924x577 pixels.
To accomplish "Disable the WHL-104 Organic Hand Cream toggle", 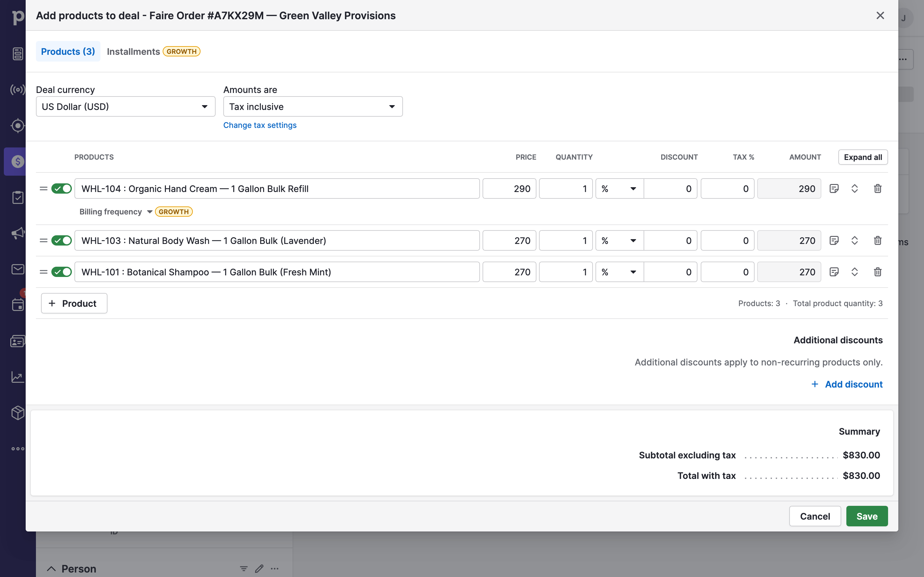I will [62, 188].
